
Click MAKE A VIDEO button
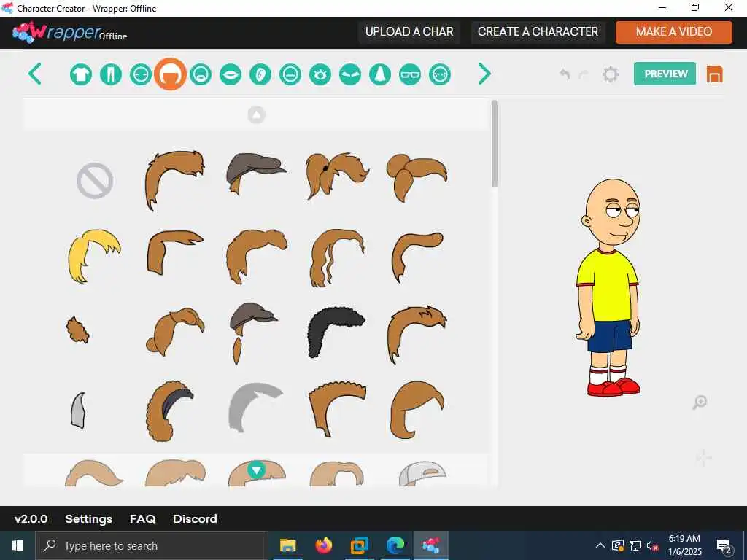673,32
